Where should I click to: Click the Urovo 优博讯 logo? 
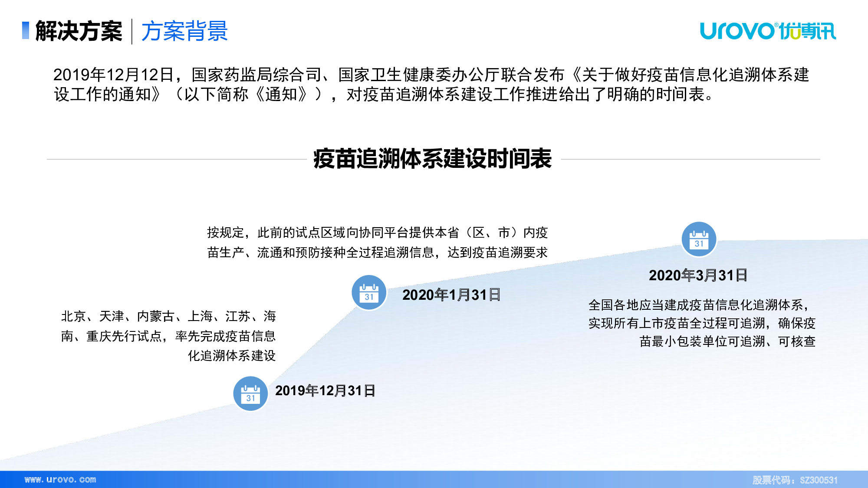tap(768, 31)
